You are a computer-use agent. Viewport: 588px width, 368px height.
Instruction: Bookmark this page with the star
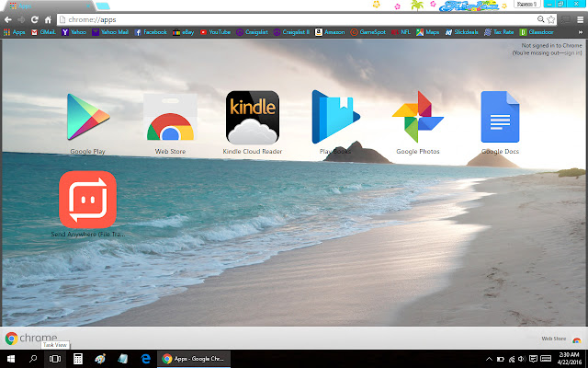click(x=551, y=19)
